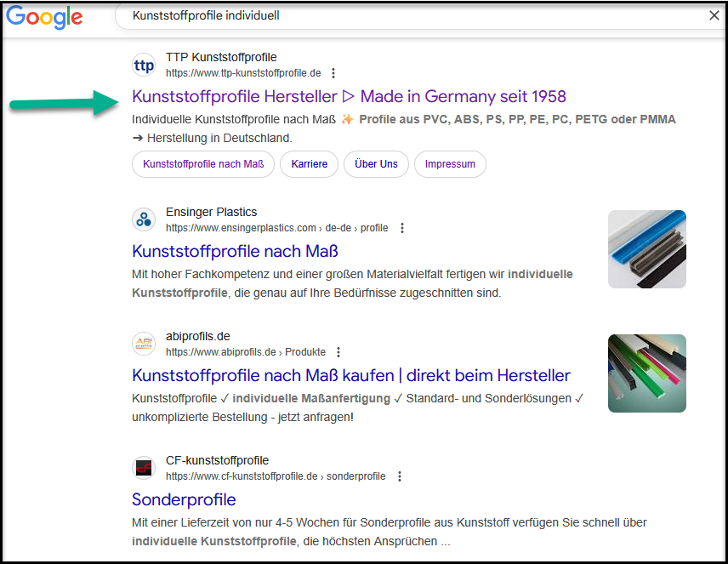
Task: Open the Sonderprofile result link
Action: [184, 499]
